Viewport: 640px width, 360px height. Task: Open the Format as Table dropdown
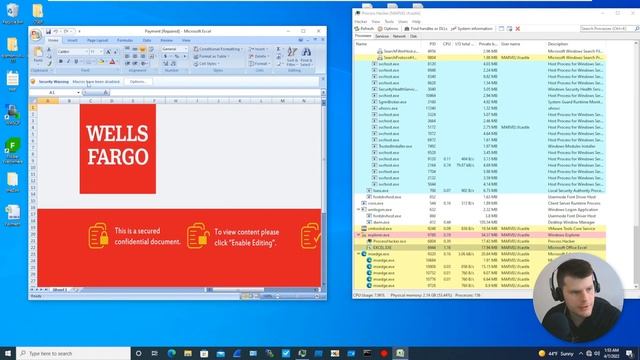tap(211, 56)
